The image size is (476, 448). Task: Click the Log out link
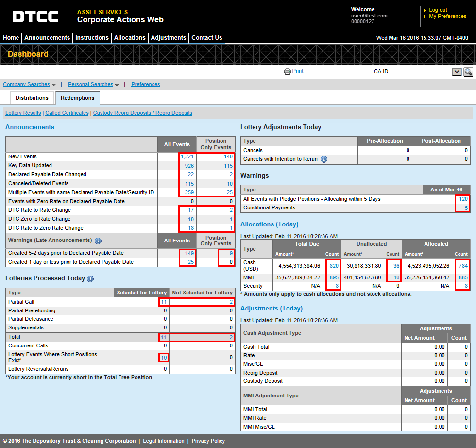pyautogui.click(x=438, y=10)
